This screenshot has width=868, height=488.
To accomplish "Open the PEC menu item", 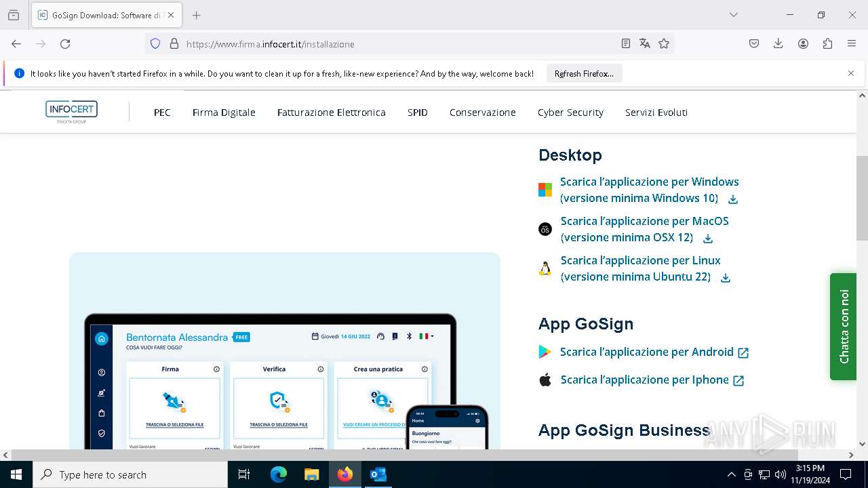I will pos(162,113).
